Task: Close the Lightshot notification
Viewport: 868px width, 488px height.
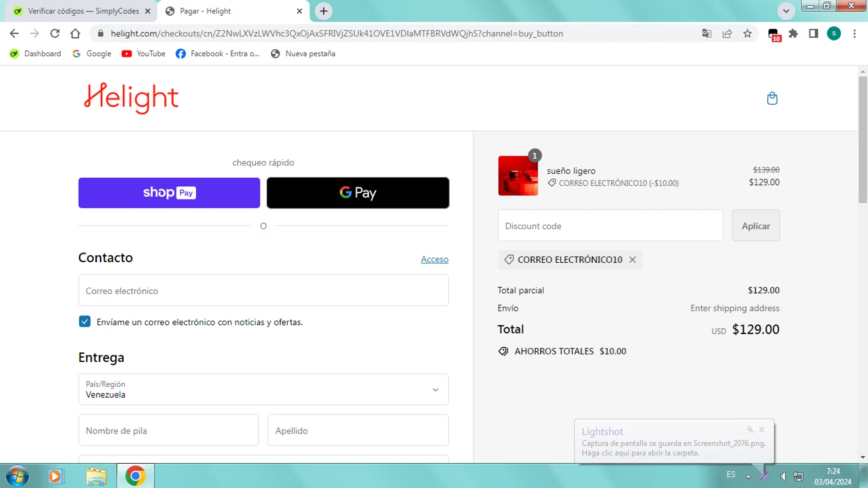Action: (x=762, y=430)
